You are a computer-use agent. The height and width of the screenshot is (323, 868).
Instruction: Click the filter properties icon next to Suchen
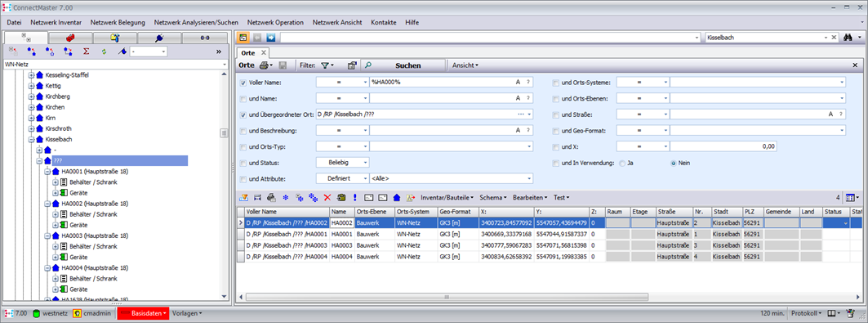351,65
